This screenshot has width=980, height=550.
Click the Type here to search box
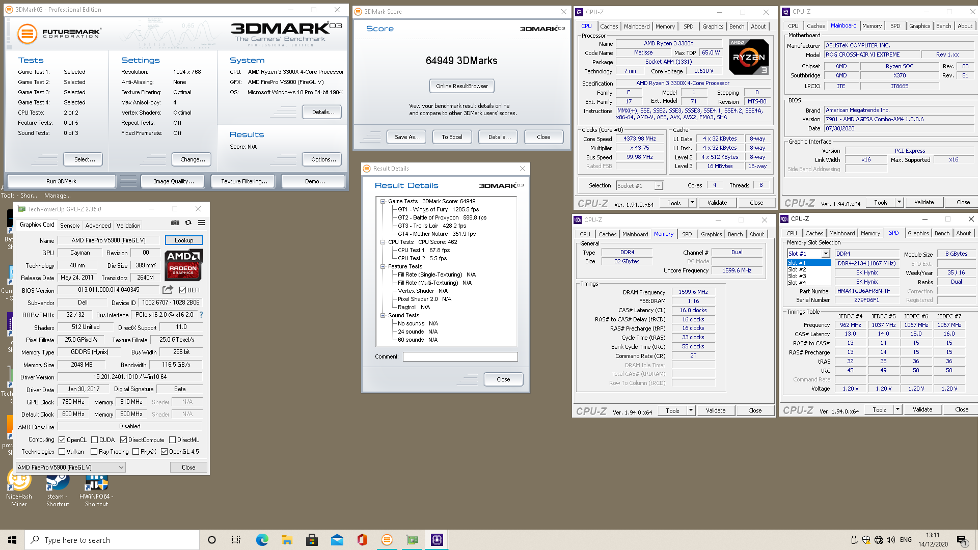[x=112, y=540]
